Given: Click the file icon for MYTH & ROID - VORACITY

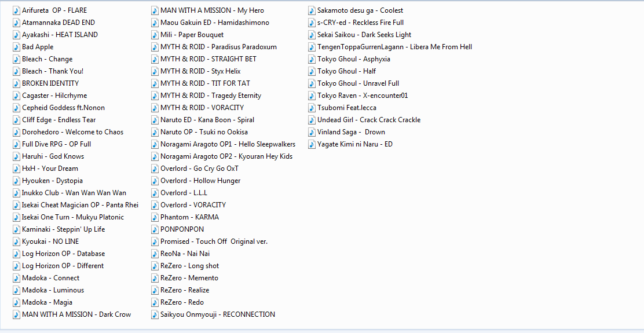Looking at the screenshot, I should coord(155,108).
